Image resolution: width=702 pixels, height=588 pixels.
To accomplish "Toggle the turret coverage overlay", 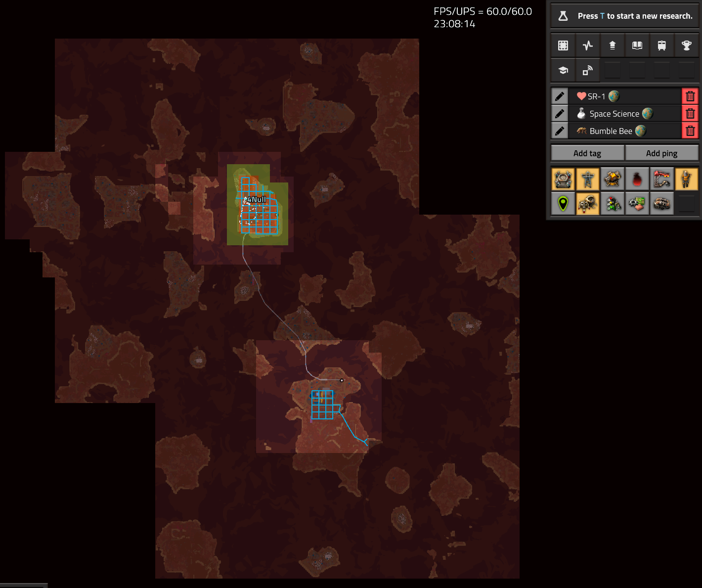I will (613, 179).
